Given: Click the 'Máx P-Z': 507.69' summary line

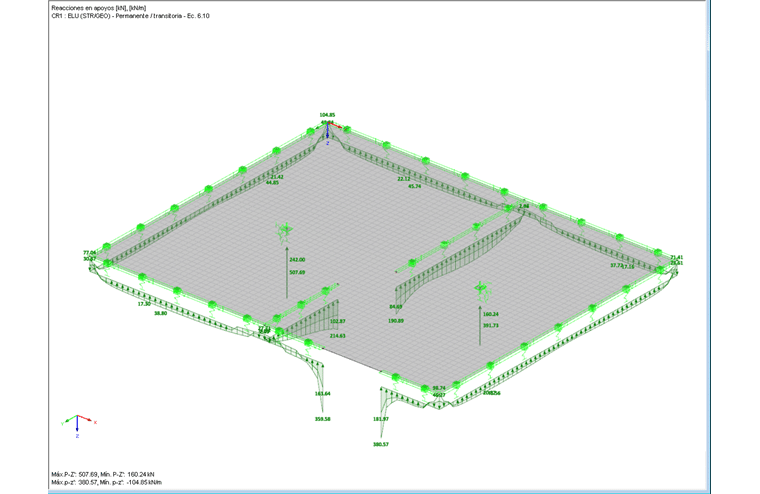Looking at the screenshot, I should coord(103,474).
